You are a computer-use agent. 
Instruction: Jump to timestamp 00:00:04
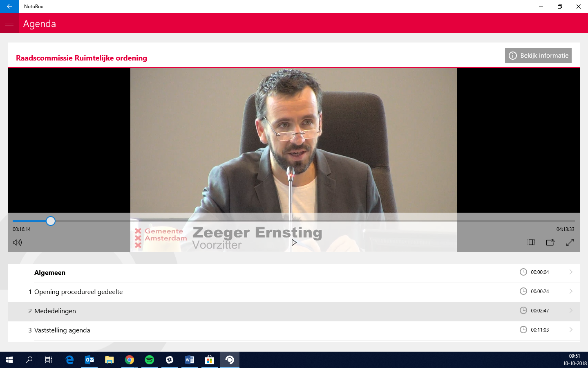tap(540, 272)
